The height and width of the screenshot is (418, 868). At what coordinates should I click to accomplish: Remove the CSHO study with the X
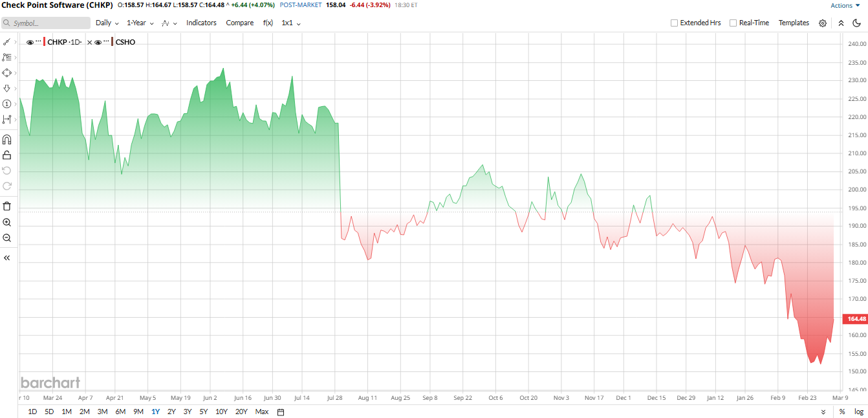point(89,42)
